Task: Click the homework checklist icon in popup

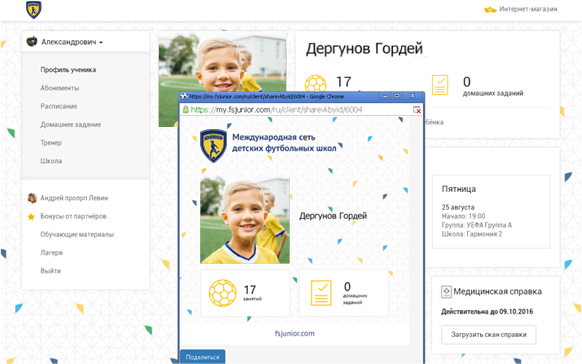Action: pos(321,293)
